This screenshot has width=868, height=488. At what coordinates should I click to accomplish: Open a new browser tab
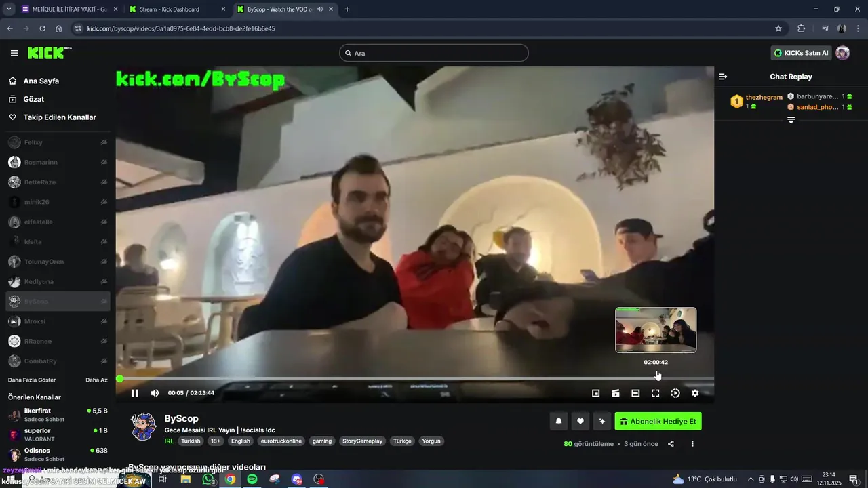347,9
